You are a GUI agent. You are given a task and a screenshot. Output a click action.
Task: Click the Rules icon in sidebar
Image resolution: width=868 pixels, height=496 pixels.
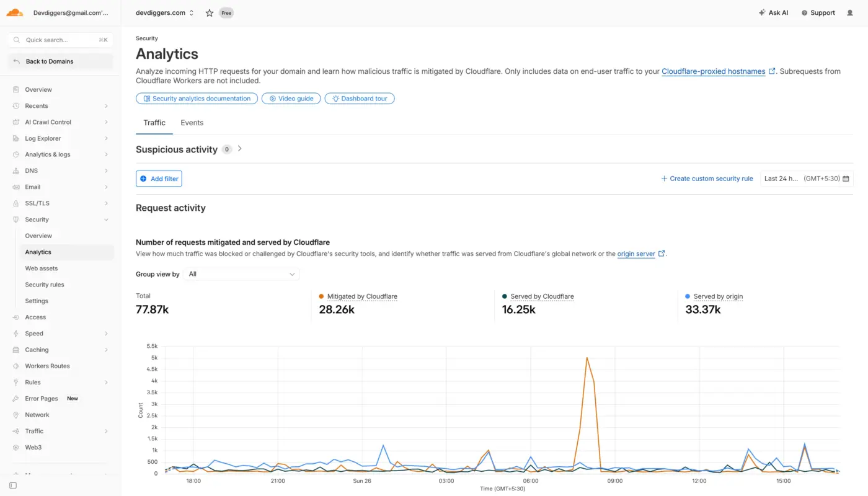coord(16,383)
